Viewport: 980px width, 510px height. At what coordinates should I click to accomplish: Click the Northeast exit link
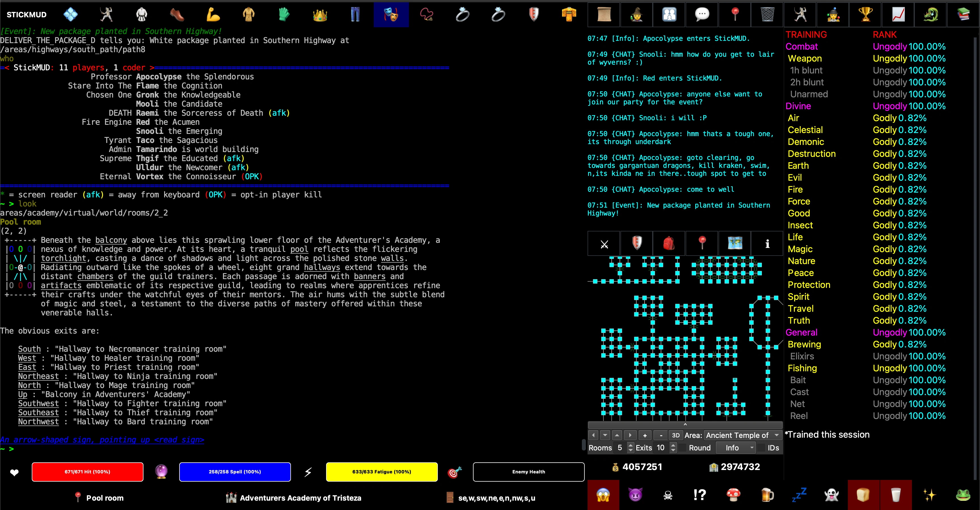click(x=39, y=376)
